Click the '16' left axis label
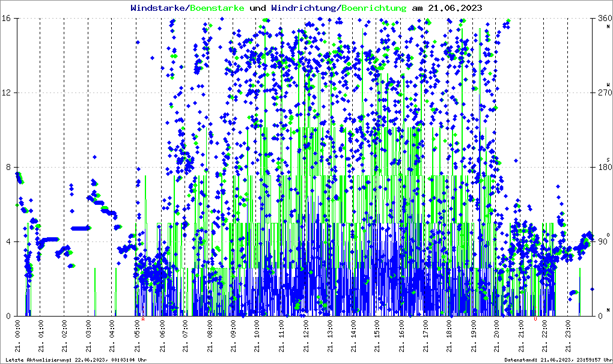Screen dimensions: 613x364 (x=6, y=19)
